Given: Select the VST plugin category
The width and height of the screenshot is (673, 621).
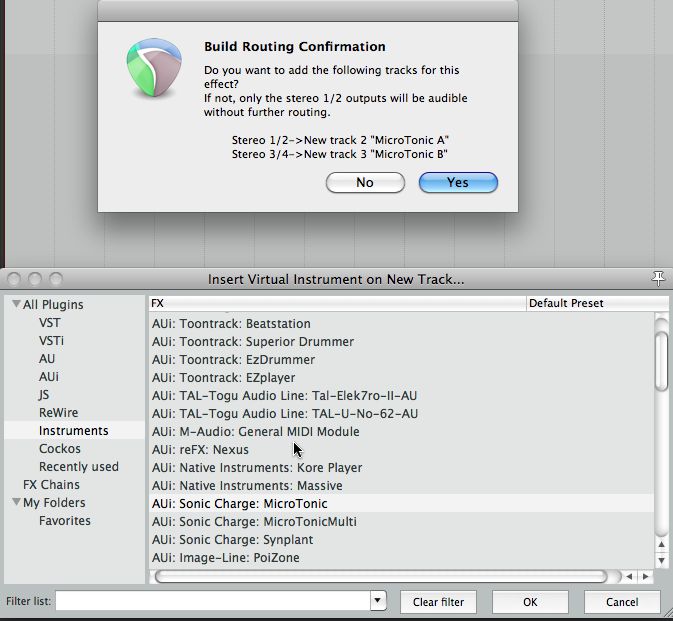Looking at the screenshot, I should tap(50, 323).
